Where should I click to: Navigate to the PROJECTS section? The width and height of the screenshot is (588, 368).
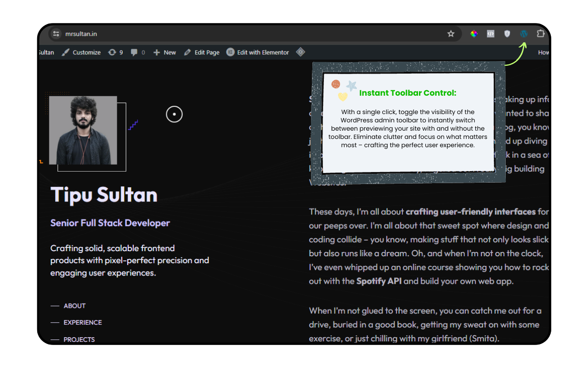(79, 339)
